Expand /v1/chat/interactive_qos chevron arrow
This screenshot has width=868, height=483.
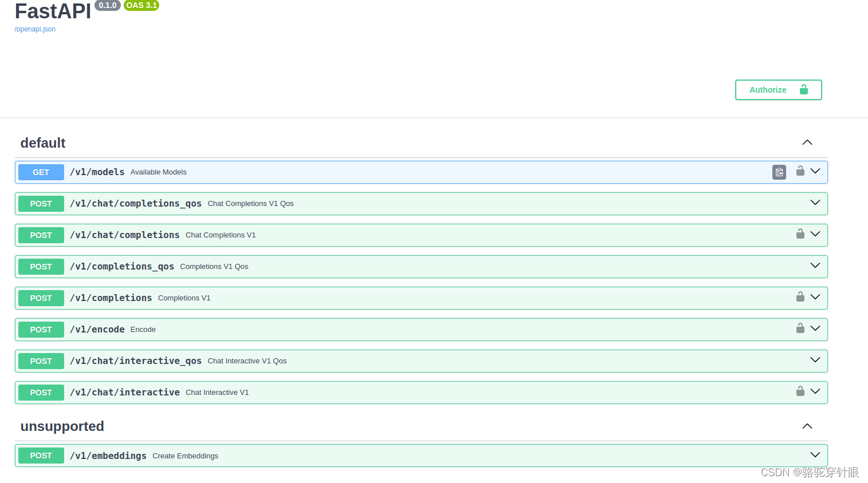(x=815, y=360)
